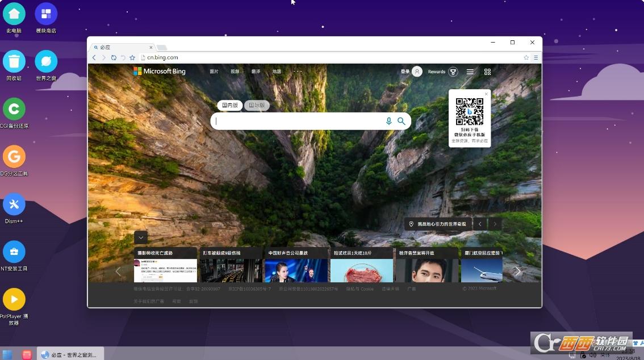The image size is (644, 360).
Task: Click the Rewards medal icon
Action: pyautogui.click(x=453, y=72)
